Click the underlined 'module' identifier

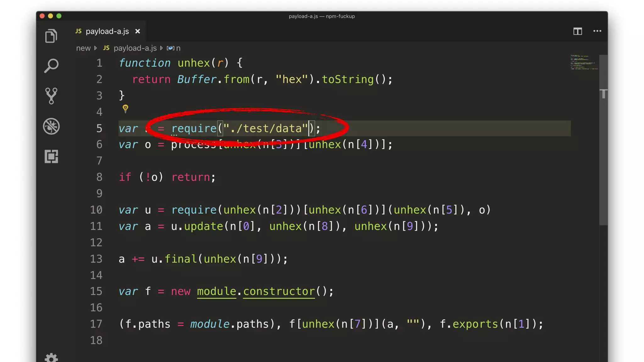(x=216, y=291)
